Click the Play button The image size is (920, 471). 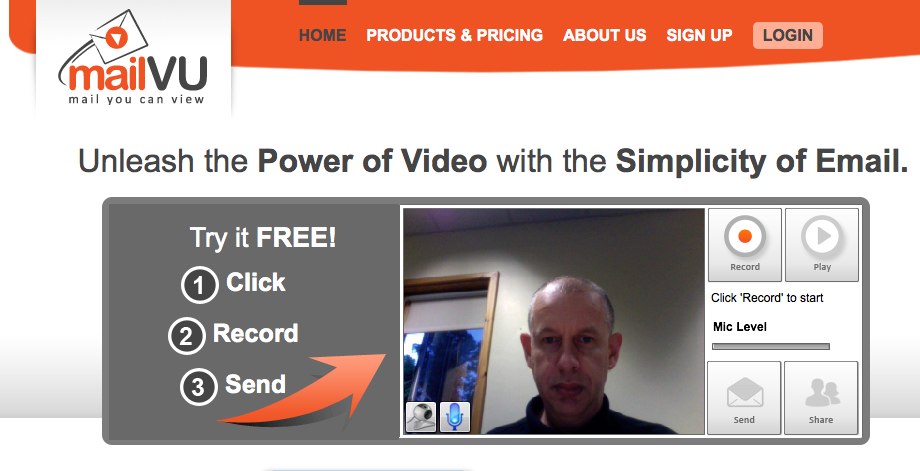coord(821,245)
